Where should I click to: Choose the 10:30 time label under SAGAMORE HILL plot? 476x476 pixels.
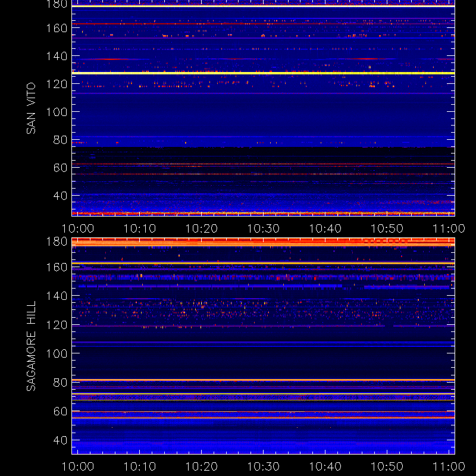click(264, 466)
